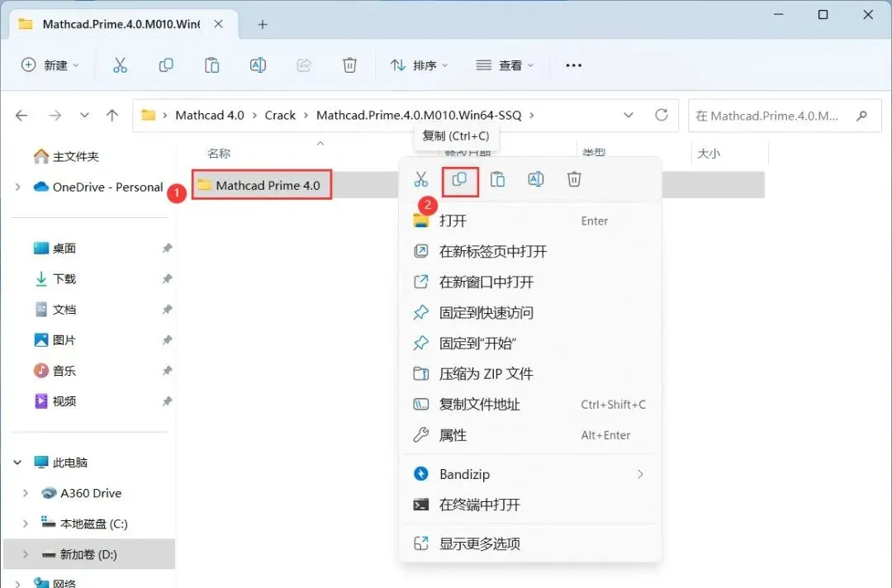Open recent locations chevron dropdown
This screenshot has width=892, height=588.
[x=84, y=116]
